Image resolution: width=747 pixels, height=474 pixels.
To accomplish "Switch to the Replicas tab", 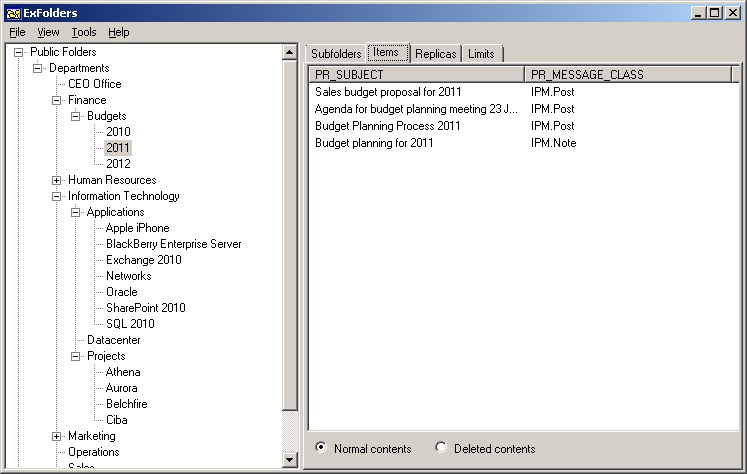I will [435, 53].
